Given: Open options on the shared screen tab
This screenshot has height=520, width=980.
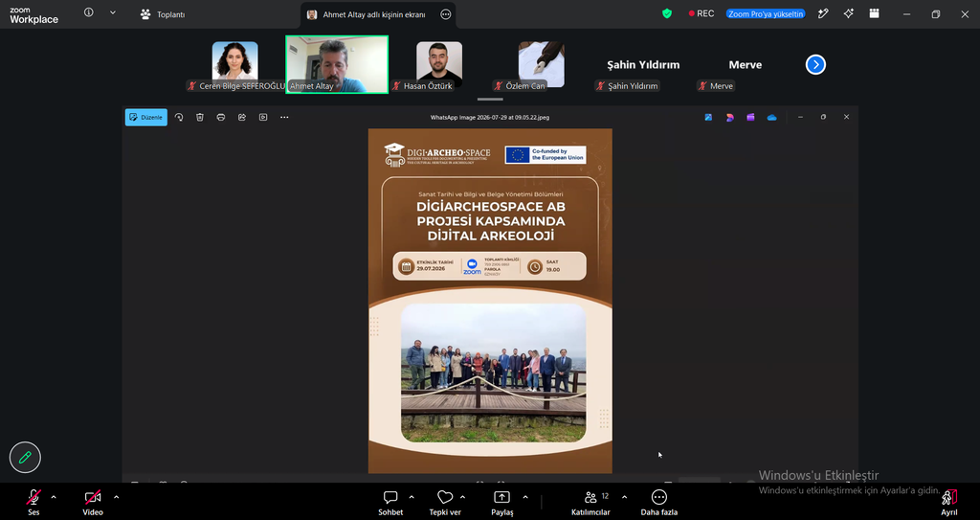Looking at the screenshot, I should [x=446, y=14].
